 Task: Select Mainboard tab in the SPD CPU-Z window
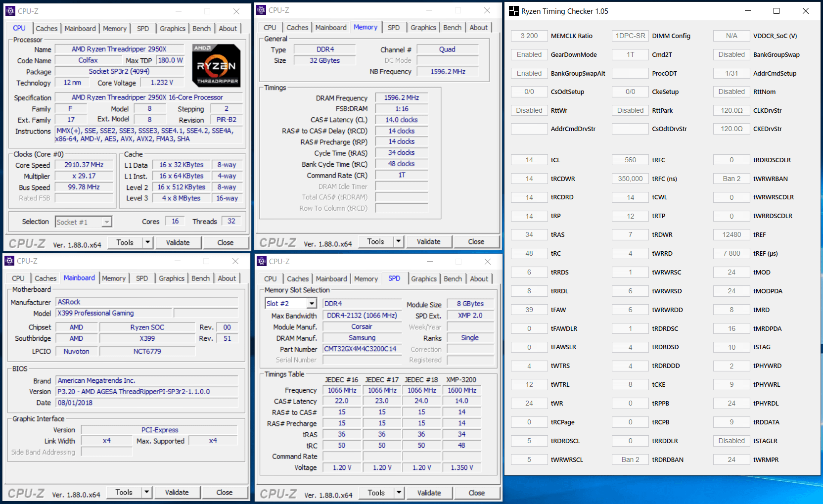pyautogui.click(x=331, y=279)
